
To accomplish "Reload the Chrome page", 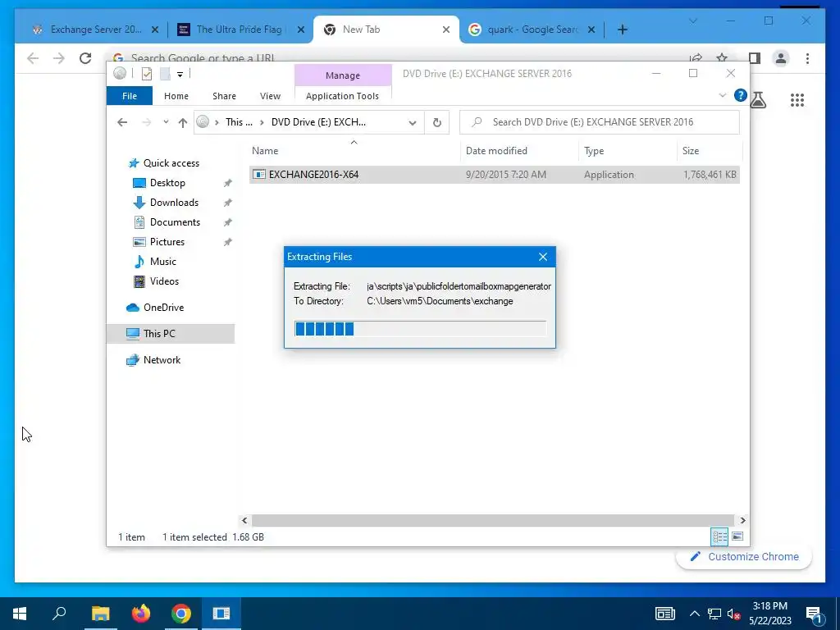I will [85, 58].
